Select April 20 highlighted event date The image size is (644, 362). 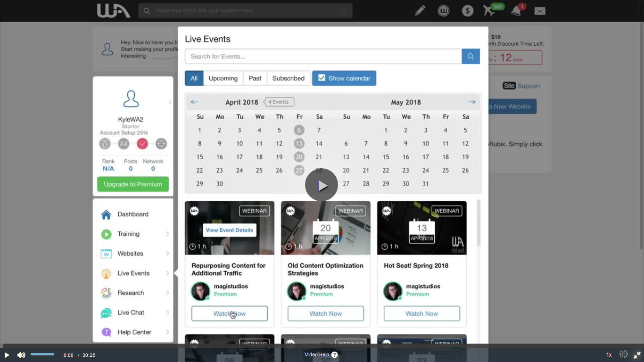(x=299, y=157)
